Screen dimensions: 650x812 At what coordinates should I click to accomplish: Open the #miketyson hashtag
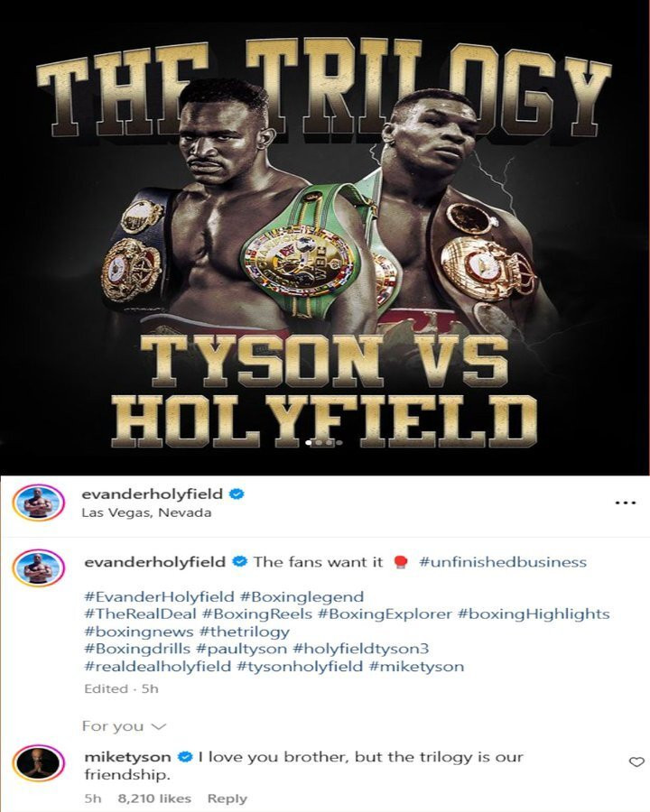[416, 666]
